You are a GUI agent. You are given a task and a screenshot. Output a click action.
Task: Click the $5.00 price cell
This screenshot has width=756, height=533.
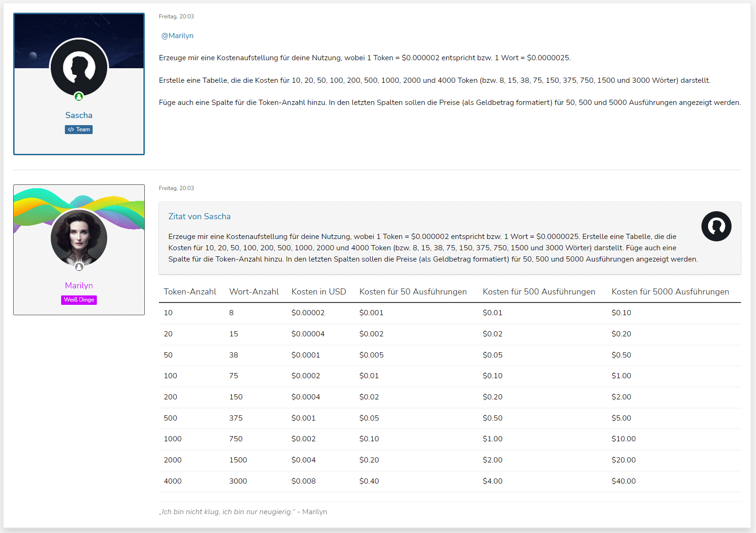click(621, 418)
